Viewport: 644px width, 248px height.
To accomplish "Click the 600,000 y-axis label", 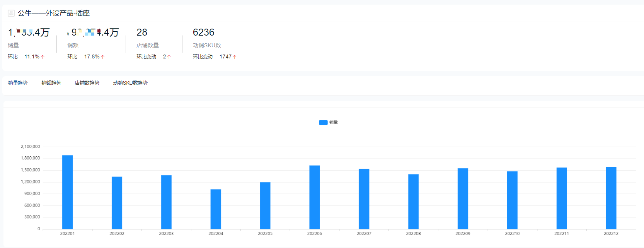I will click(32, 205).
